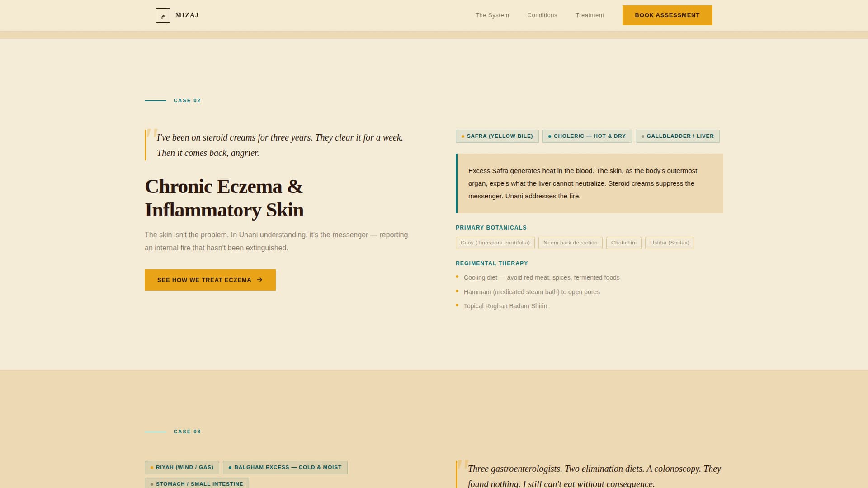
Task: Select the Gallbladder / Liver tag
Action: pos(678,136)
